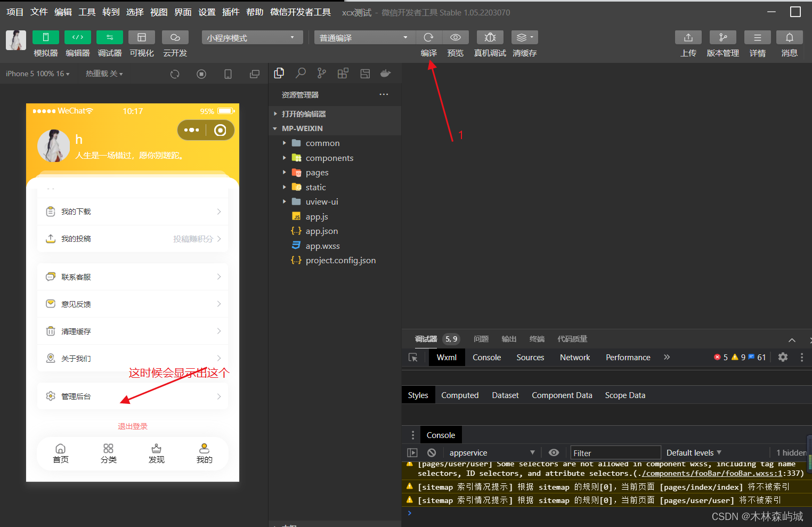Viewport: 812px width, 527px height.
Task: Select the Search icon in editor sidebar
Action: (301, 73)
